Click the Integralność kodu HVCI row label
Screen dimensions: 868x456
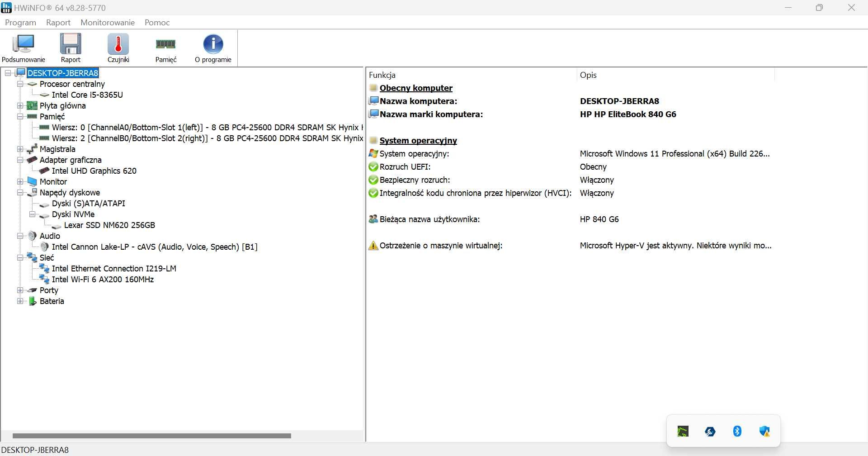pyautogui.click(x=476, y=193)
